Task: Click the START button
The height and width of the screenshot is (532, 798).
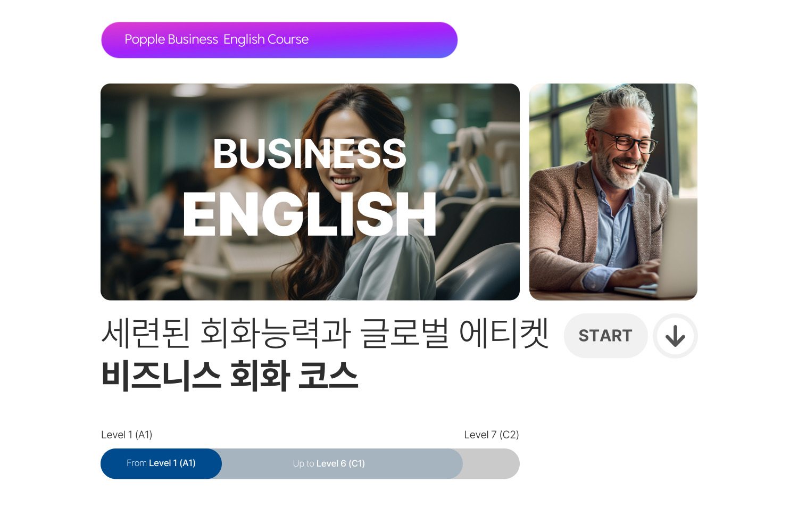Action: 605,336
